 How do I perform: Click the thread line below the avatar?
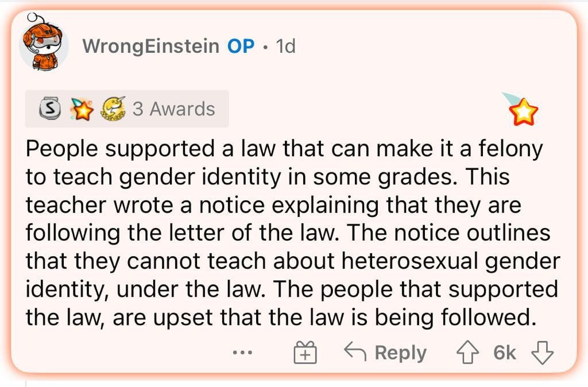click(26, 382)
